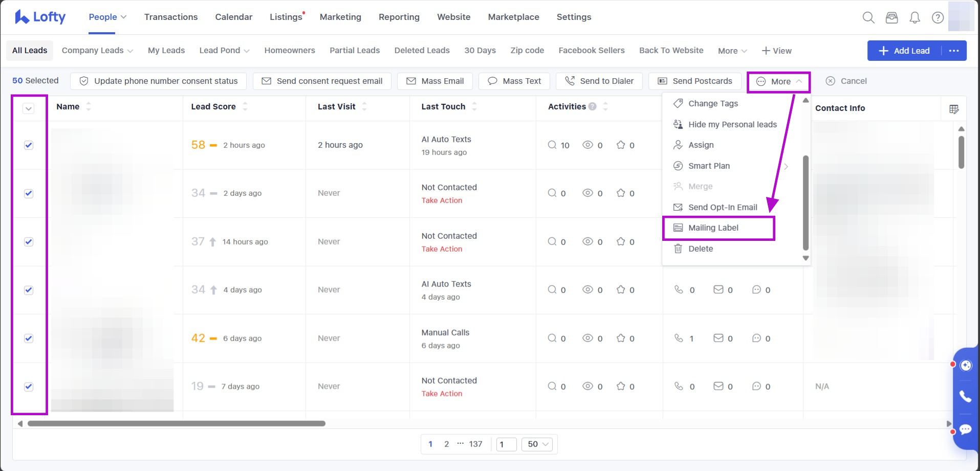Uncheck the lead with score 42
980x471 pixels.
tap(29, 339)
